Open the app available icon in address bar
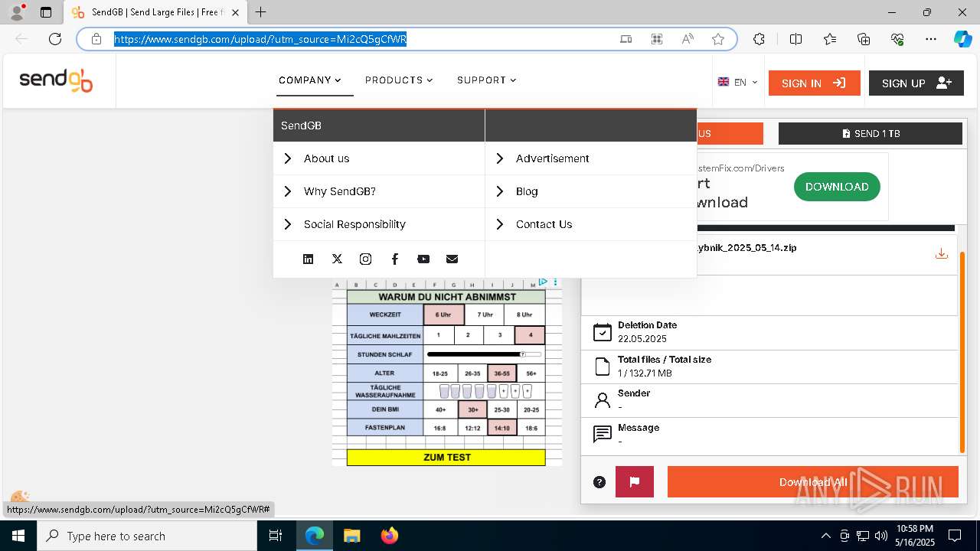Screen dimensions: 980x551 (x=626, y=39)
